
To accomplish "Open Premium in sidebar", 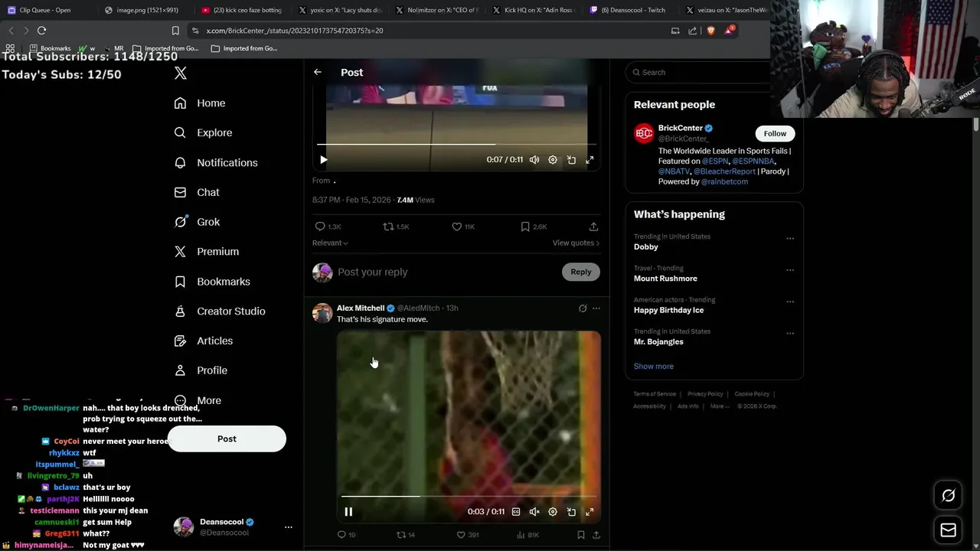I will (x=207, y=251).
